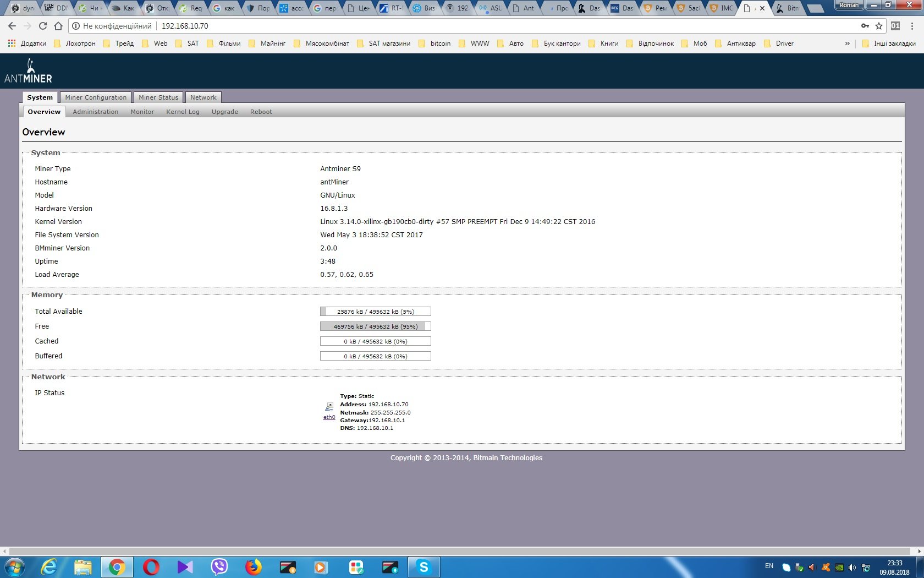The height and width of the screenshot is (578, 924).
Task: Click the saved password key icon
Action: pos(865,26)
